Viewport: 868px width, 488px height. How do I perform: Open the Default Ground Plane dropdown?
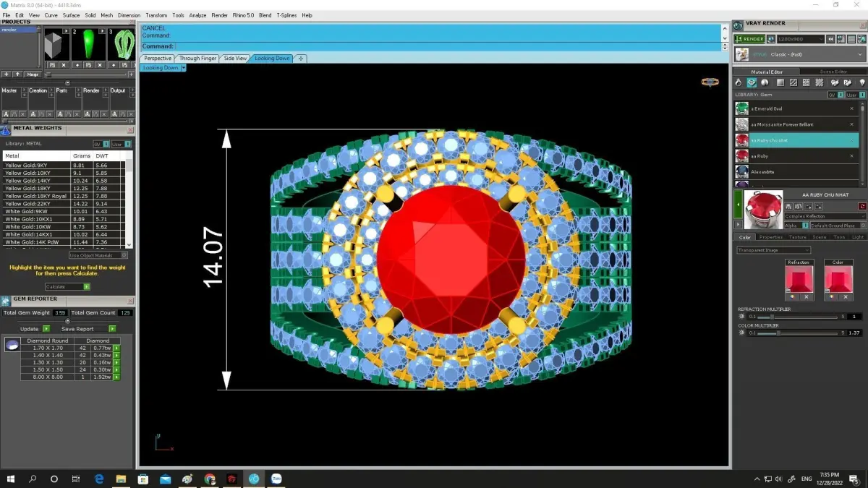(x=838, y=226)
